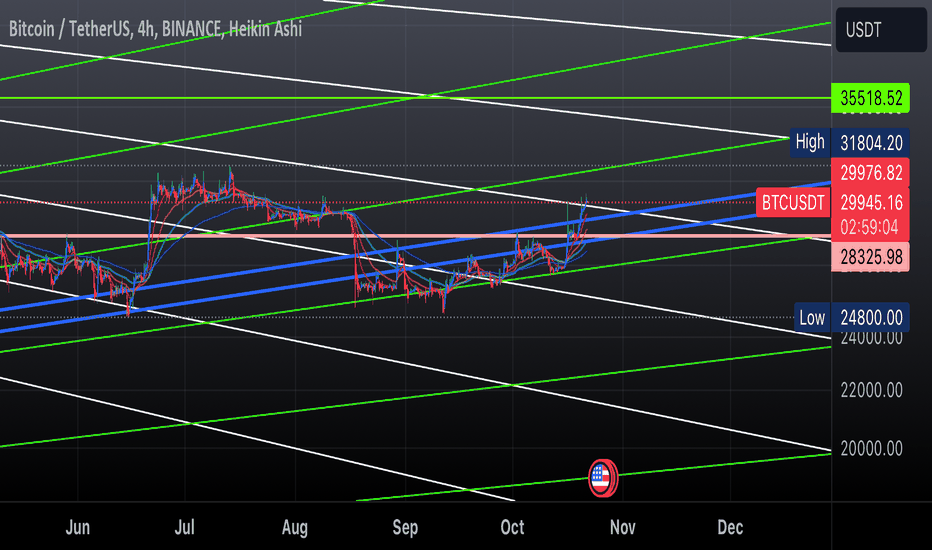This screenshot has width=932, height=550.
Task: Click the 02:59:04 candle countdown timer
Action: 869,228
